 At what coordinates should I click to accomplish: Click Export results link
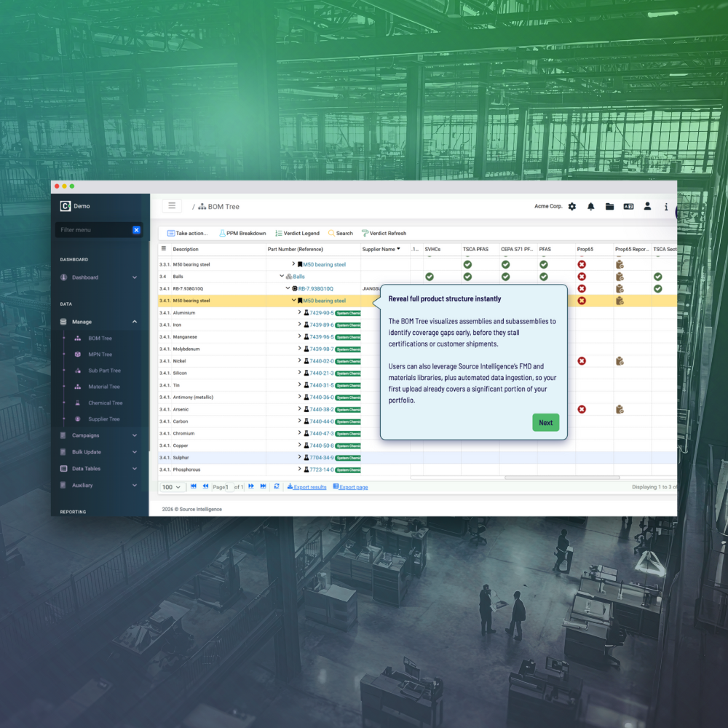tap(307, 487)
